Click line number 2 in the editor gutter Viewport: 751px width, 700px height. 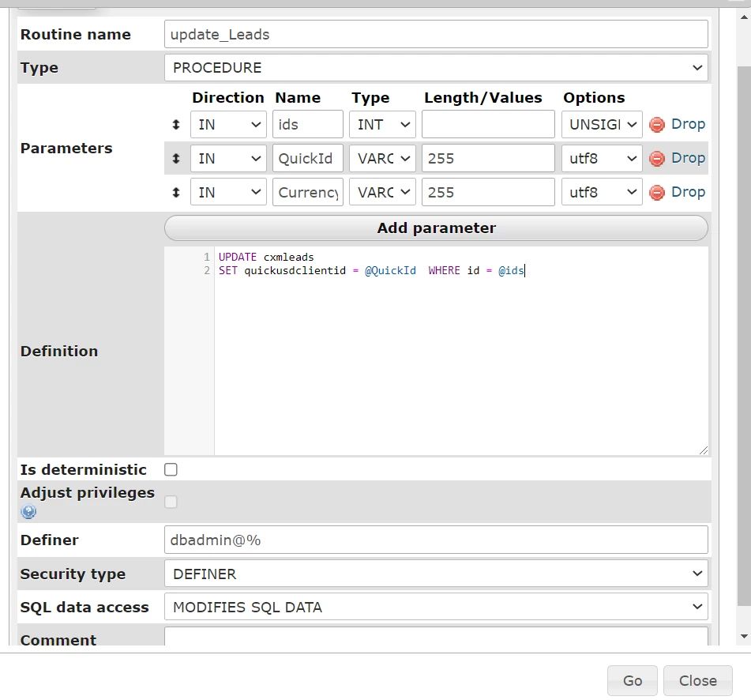(206, 271)
